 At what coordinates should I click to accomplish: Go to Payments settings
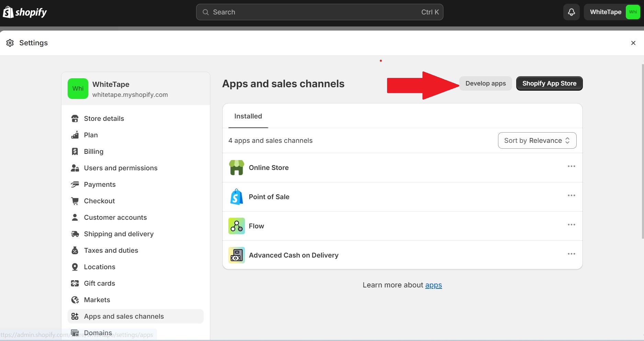(135, 184)
